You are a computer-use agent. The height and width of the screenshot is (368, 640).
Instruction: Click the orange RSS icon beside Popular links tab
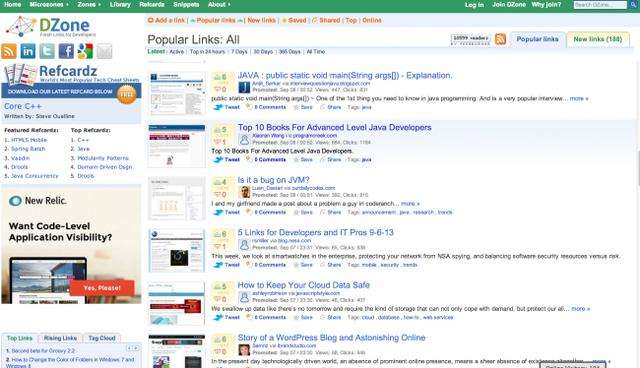coord(500,39)
